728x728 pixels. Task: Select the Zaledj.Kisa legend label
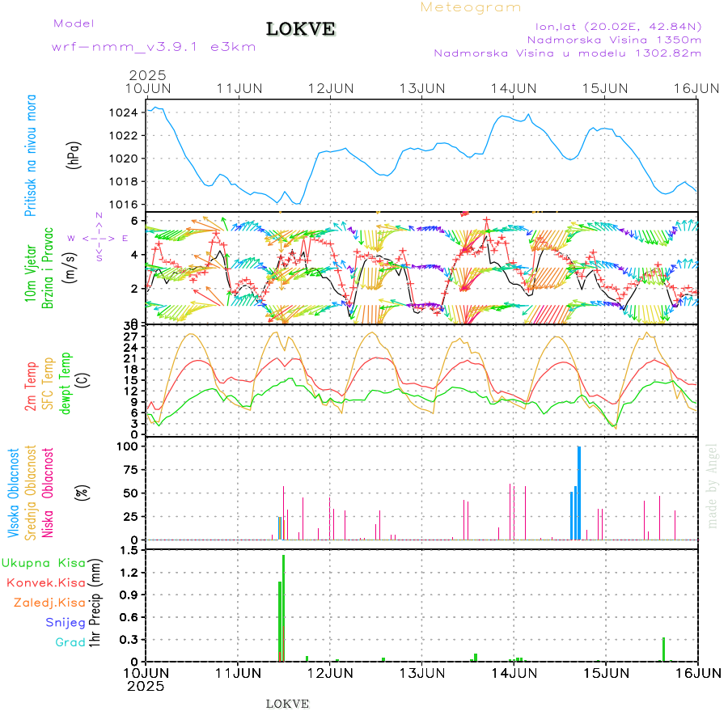coord(49,603)
